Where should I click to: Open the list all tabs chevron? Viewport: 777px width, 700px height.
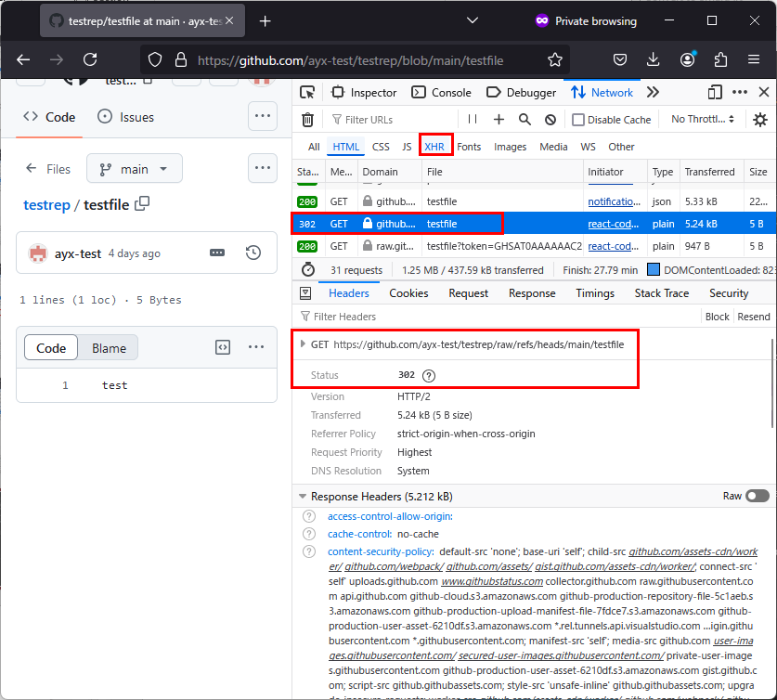pyautogui.click(x=473, y=20)
